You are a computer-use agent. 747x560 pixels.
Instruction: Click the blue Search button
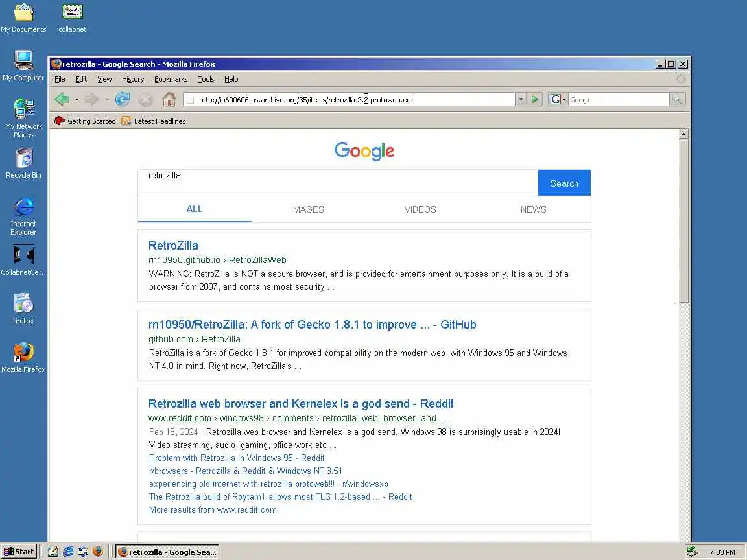click(x=564, y=183)
